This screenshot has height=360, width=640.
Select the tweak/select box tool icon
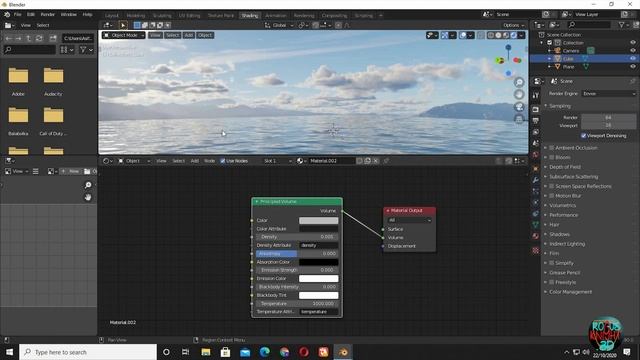tap(123, 25)
